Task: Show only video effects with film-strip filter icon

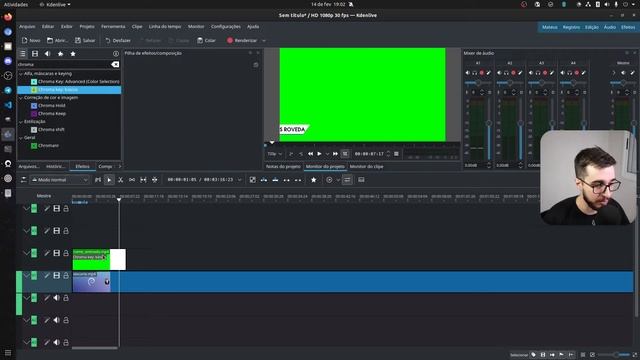Action: (35, 53)
